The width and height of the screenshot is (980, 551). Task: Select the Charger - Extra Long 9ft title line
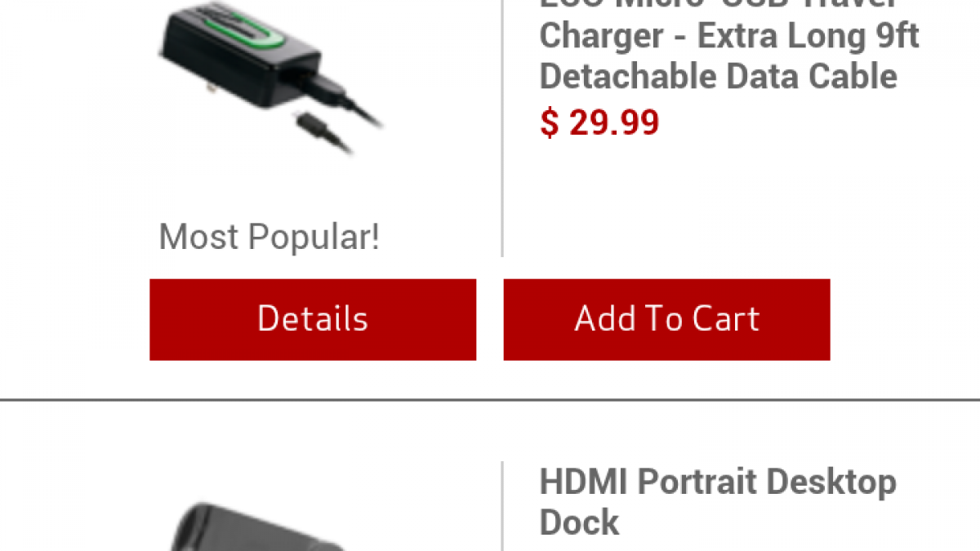point(729,36)
